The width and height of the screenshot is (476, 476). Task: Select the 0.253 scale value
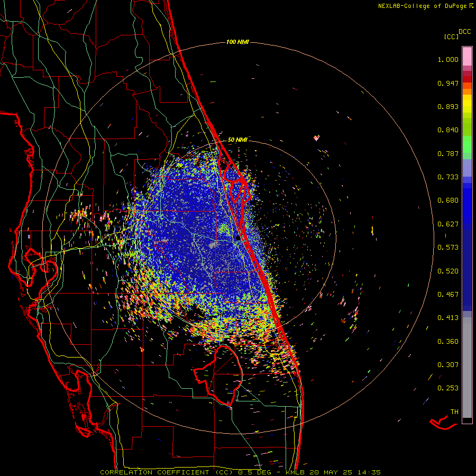point(448,388)
